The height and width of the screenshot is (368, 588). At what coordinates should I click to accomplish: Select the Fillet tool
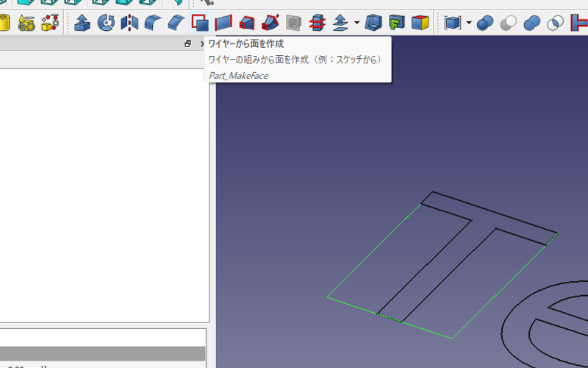tap(153, 23)
